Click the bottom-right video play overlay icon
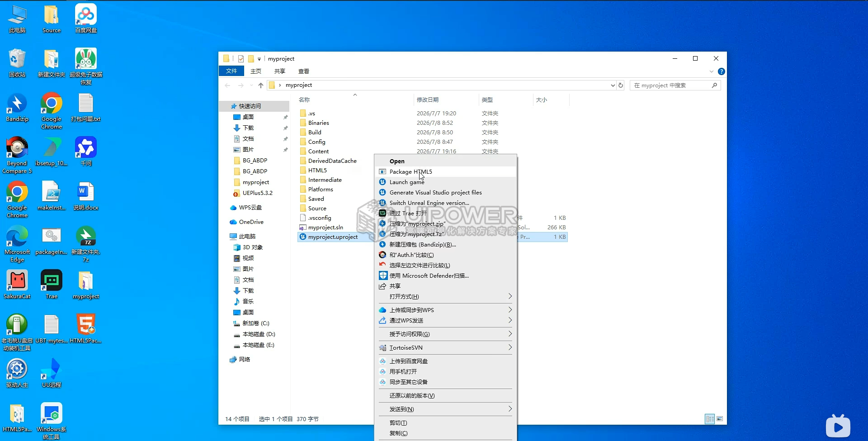 pyautogui.click(x=838, y=426)
